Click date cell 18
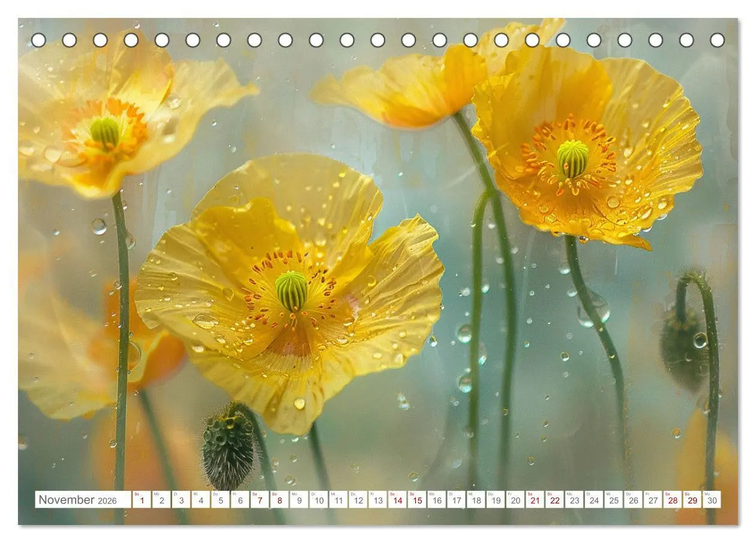The width and height of the screenshot is (756, 543). tap(476, 499)
